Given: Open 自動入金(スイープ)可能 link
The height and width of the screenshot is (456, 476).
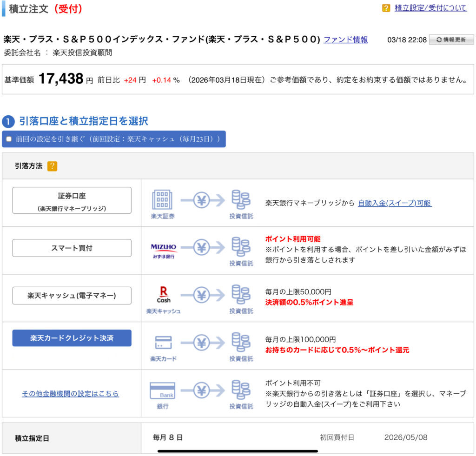Looking at the screenshot, I should (395, 203).
